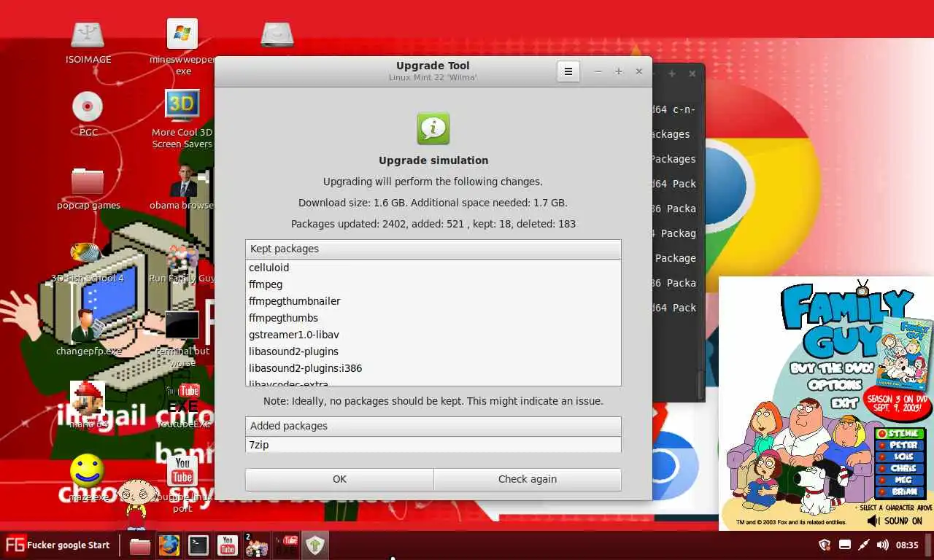Open the 08:35 clock calendar
Viewport: 934px width, 560px height.
[907, 545]
